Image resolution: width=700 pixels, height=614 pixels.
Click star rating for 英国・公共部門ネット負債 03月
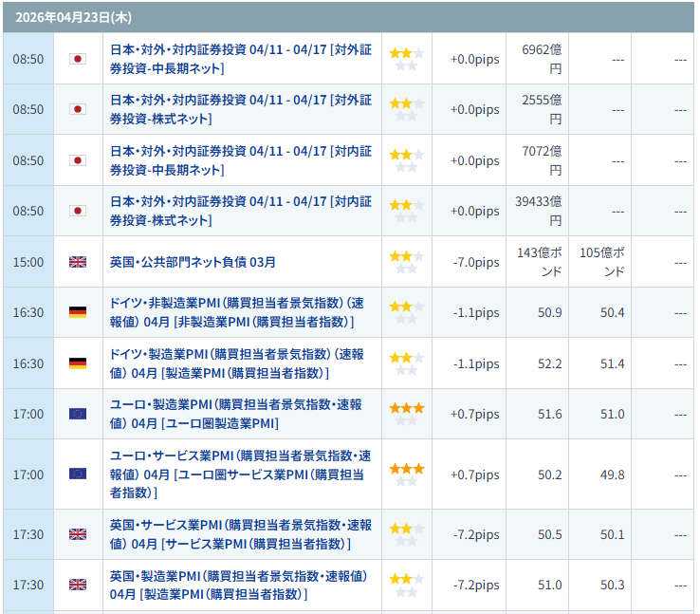(406, 256)
